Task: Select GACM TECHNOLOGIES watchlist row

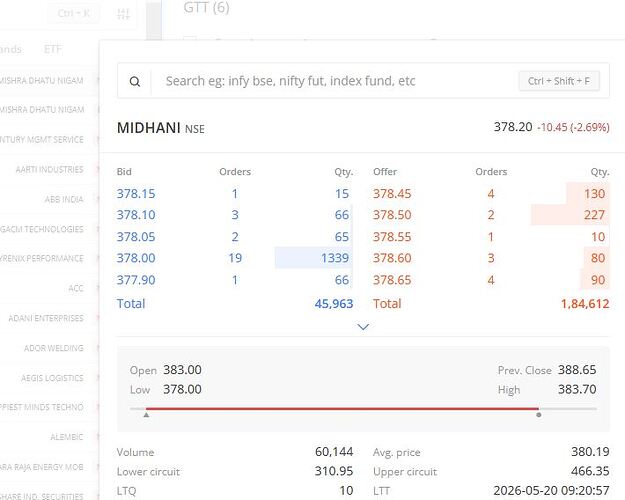Action: [42, 229]
